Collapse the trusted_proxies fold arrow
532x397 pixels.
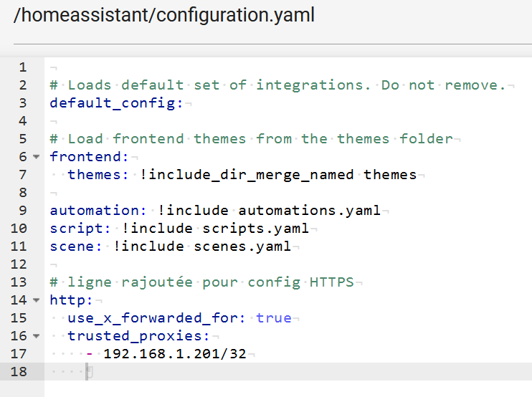(37, 336)
